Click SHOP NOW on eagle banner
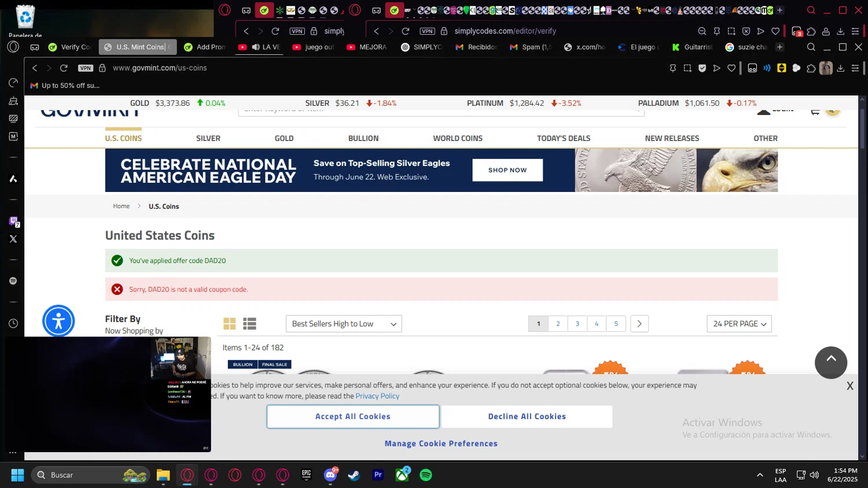 pos(507,170)
